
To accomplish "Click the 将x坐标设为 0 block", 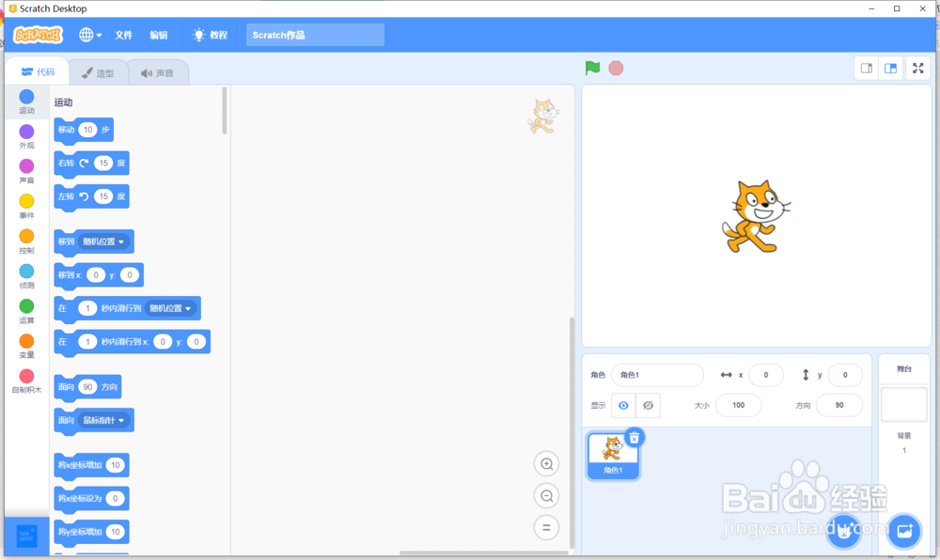I will 91,499.
